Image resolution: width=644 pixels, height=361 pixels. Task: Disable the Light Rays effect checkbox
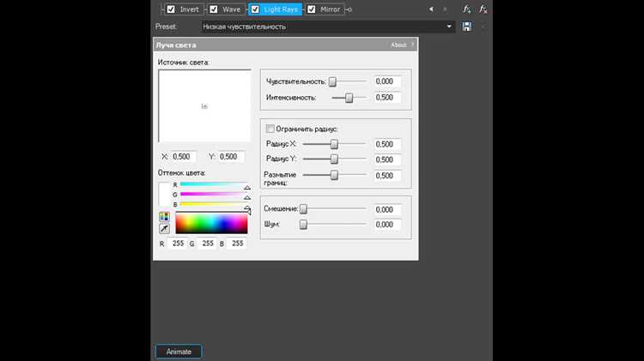[x=255, y=9]
